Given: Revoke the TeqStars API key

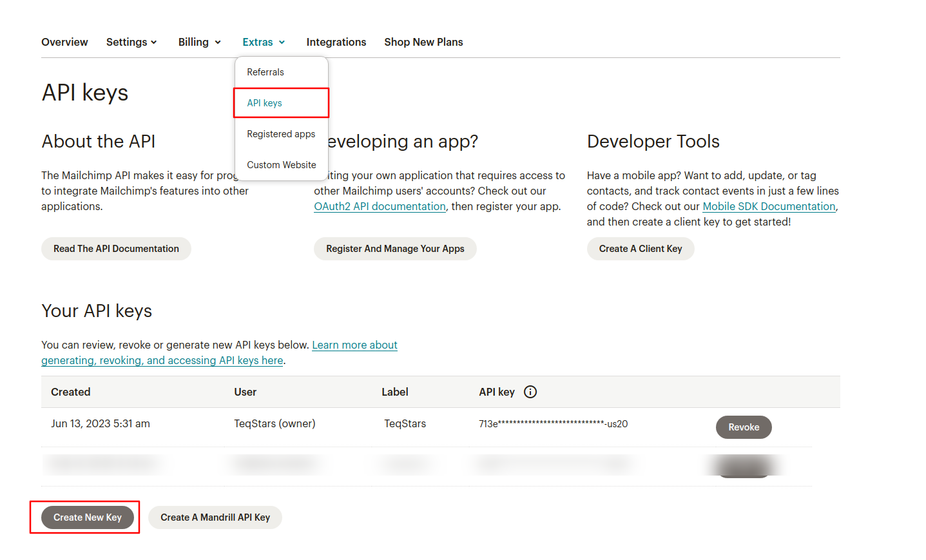Looking at the screenshot, I should pos(744,427).
